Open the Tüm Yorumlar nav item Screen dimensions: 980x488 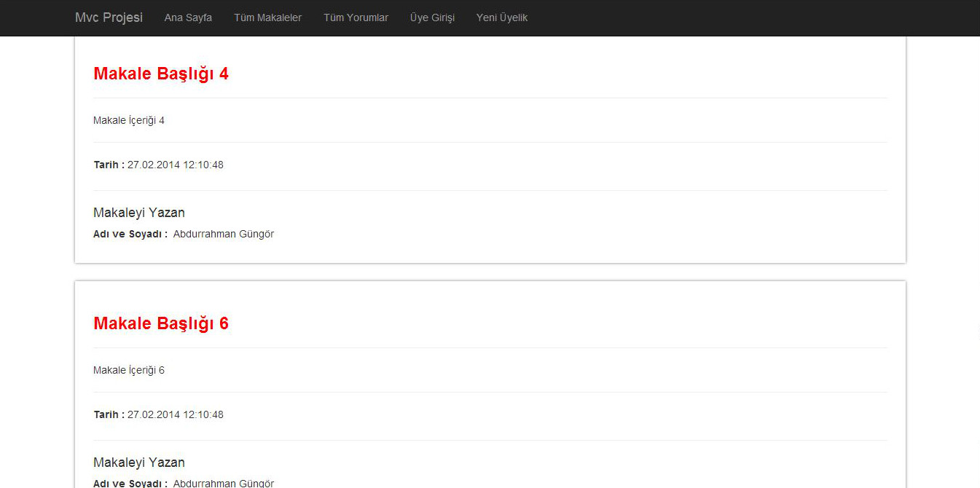tap(356, 17)
